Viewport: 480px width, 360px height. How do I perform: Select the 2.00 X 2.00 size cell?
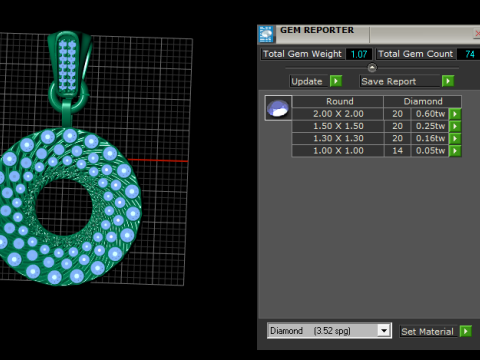338,114
